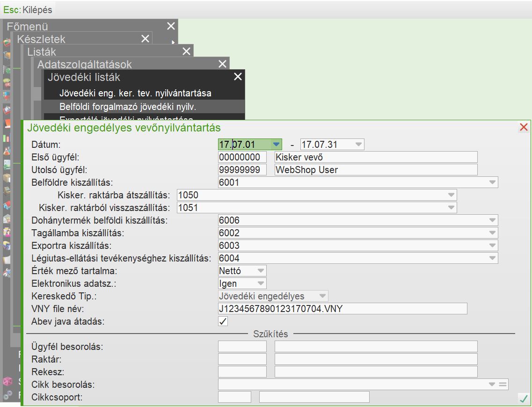The height and width of the screenshot is (407, 532).
Task: Click the Ügyfél besorolás code field
Action: [242, 347]
